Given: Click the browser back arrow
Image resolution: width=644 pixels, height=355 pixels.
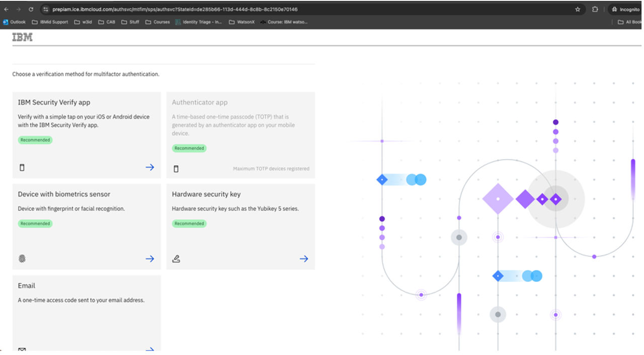Looking at the screenshot, I should click(x=6, y=9).
